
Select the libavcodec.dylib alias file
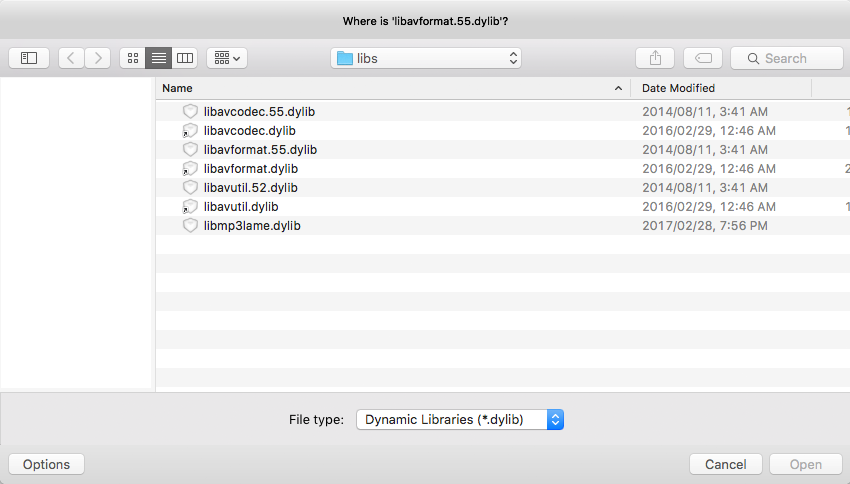coord(503,131)
